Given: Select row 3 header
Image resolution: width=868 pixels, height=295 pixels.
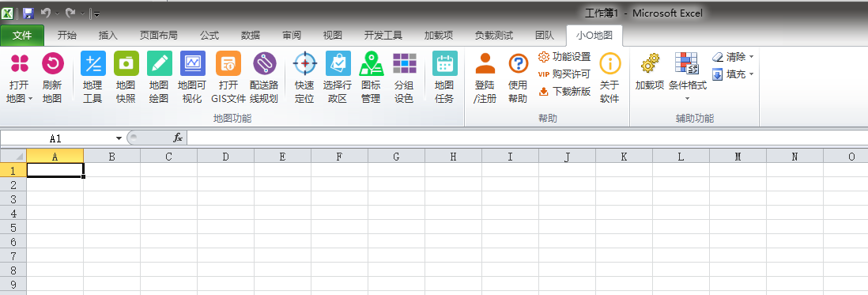Looking at the screenshot, I should (x=13, y=199).
